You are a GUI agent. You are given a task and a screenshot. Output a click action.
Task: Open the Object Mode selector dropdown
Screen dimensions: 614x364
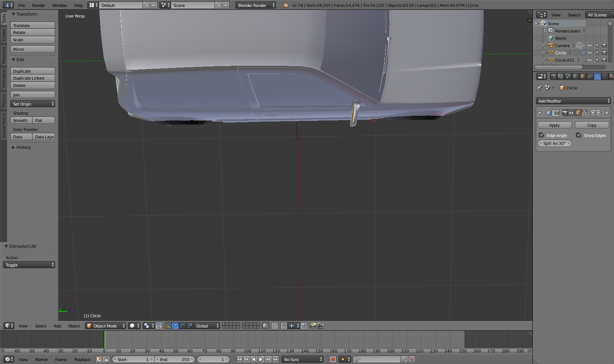(x=105, y=326)
